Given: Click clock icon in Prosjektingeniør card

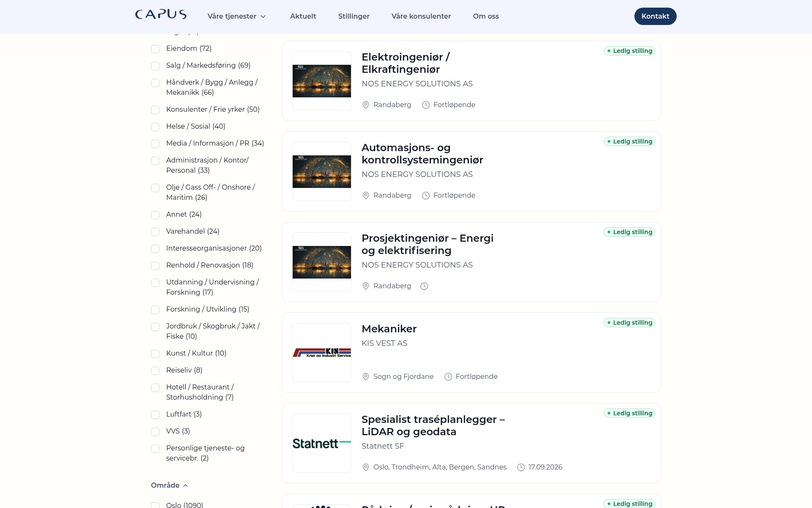Looking at the screenshot, I should 424,286.
